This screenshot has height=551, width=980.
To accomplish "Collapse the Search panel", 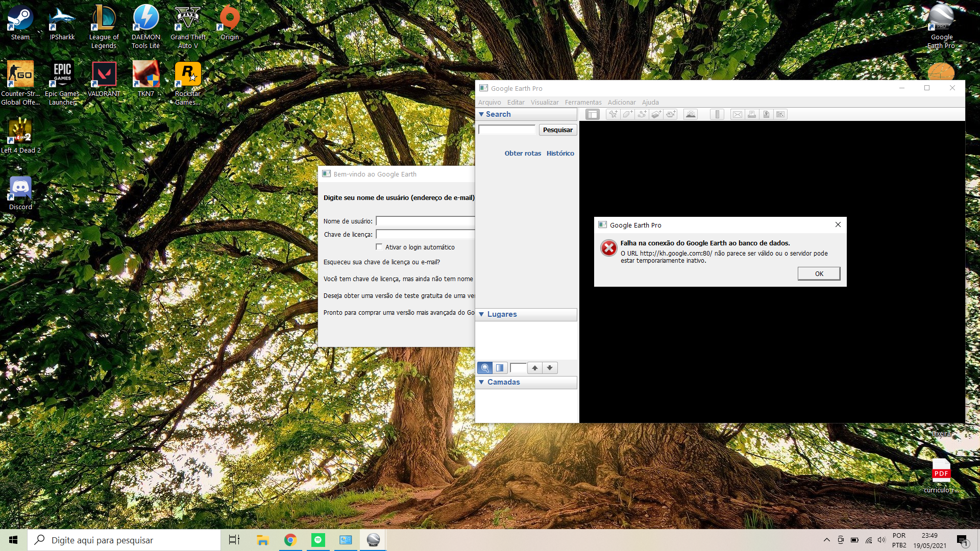I will pyautogui.click(x=481, y=114).
